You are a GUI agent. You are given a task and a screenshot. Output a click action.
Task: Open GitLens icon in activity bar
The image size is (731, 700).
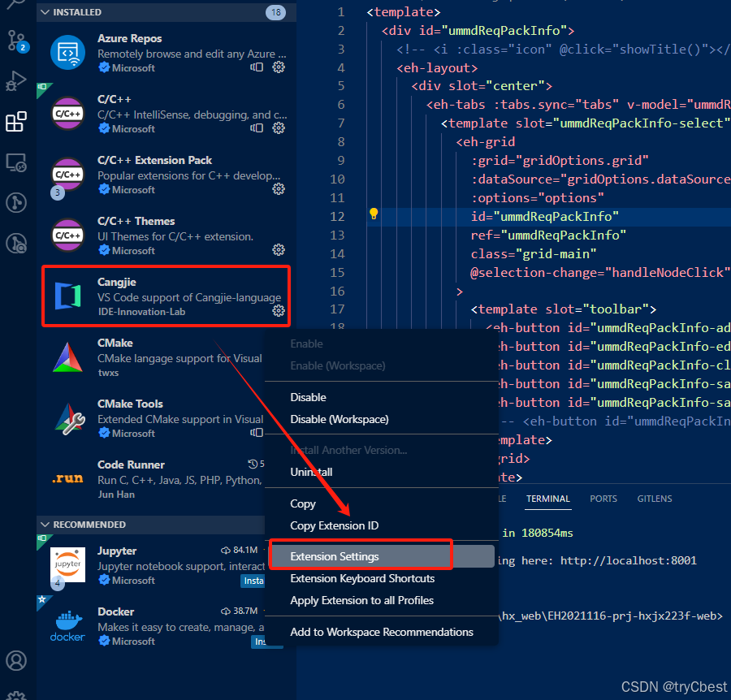[16, 203]
